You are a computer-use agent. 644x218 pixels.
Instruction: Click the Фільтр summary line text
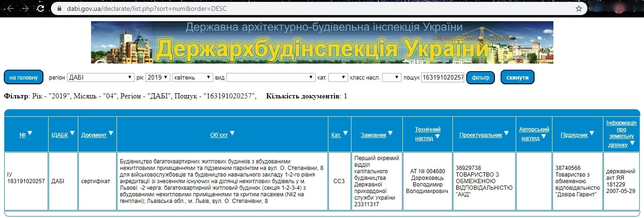point(130,96)
